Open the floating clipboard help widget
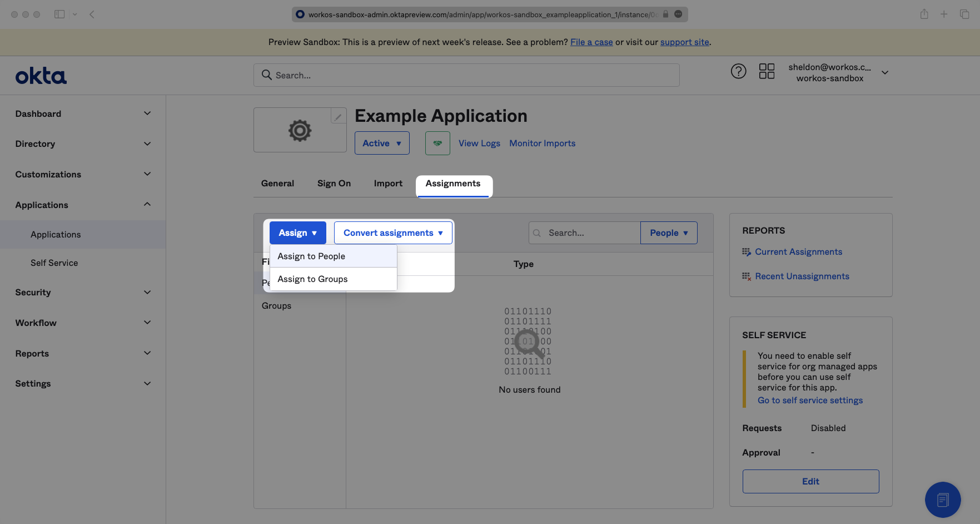 [942, 500]
